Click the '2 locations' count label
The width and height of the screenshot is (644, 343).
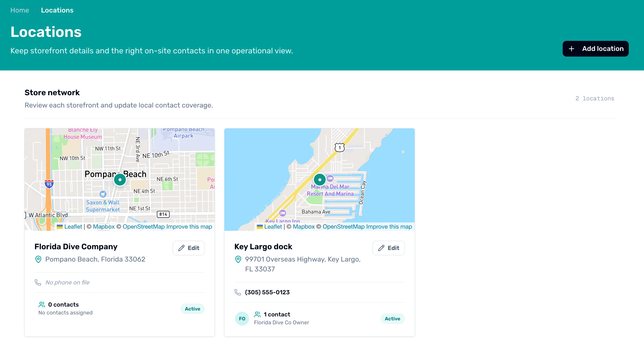click(595, 98)
